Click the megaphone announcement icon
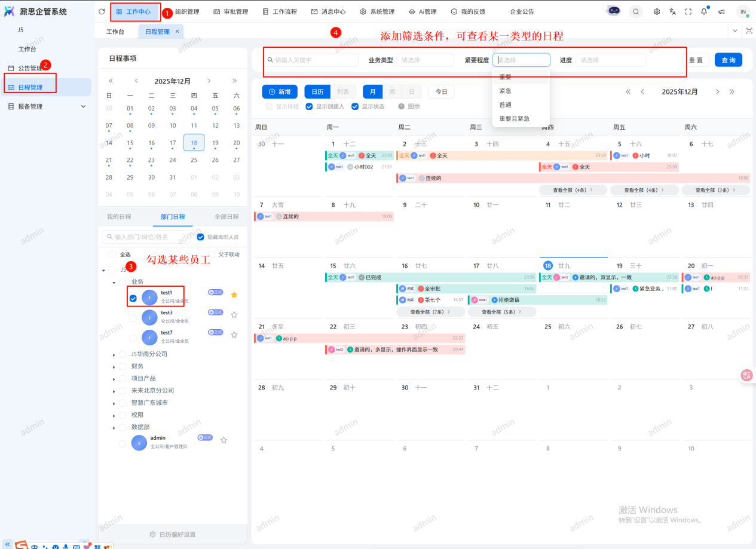756x549 pixels. (x=721, y=11)
